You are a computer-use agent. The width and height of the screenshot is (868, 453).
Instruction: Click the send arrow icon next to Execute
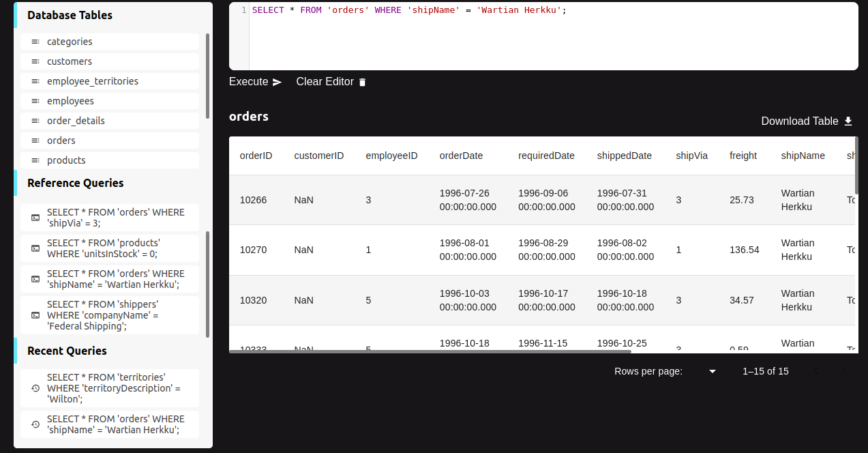pos(277,82)
